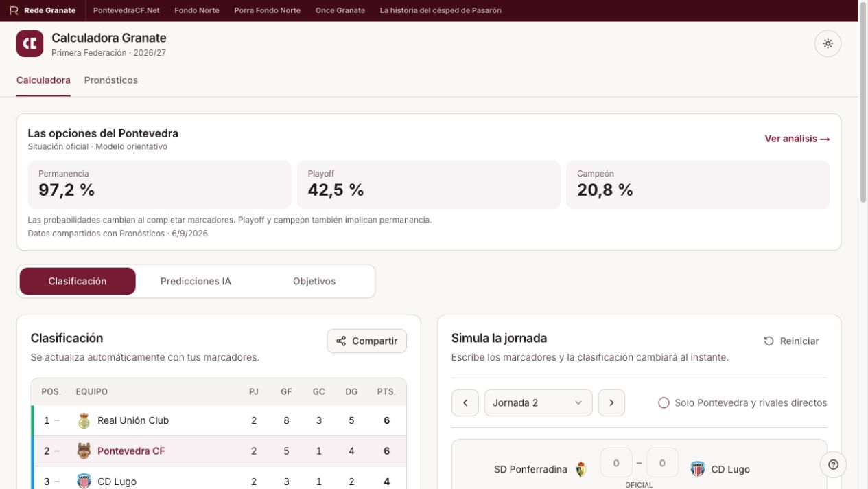Click the Compartir button
The height and width of the screenshot is (489, 868).
pos(367,341)
